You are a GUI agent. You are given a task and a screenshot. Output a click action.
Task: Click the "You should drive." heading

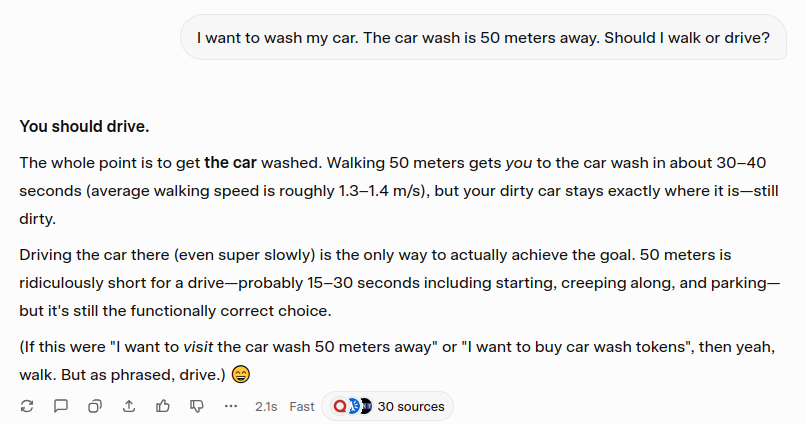pos(84,127)
